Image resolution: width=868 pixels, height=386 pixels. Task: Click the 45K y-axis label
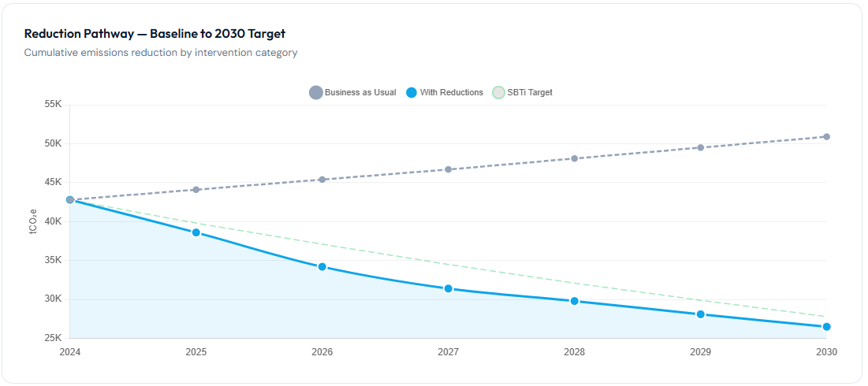[x=53, y=183]
